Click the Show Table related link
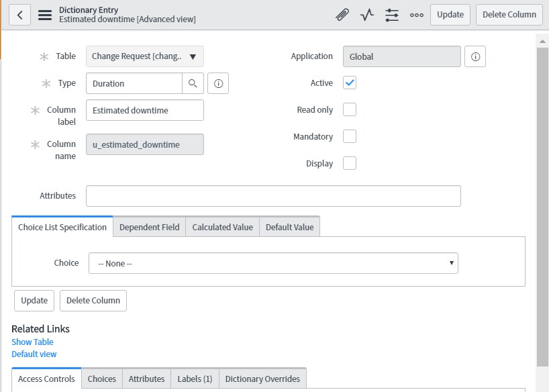Screen dimensions: 549x392 (x=32, y=342)
